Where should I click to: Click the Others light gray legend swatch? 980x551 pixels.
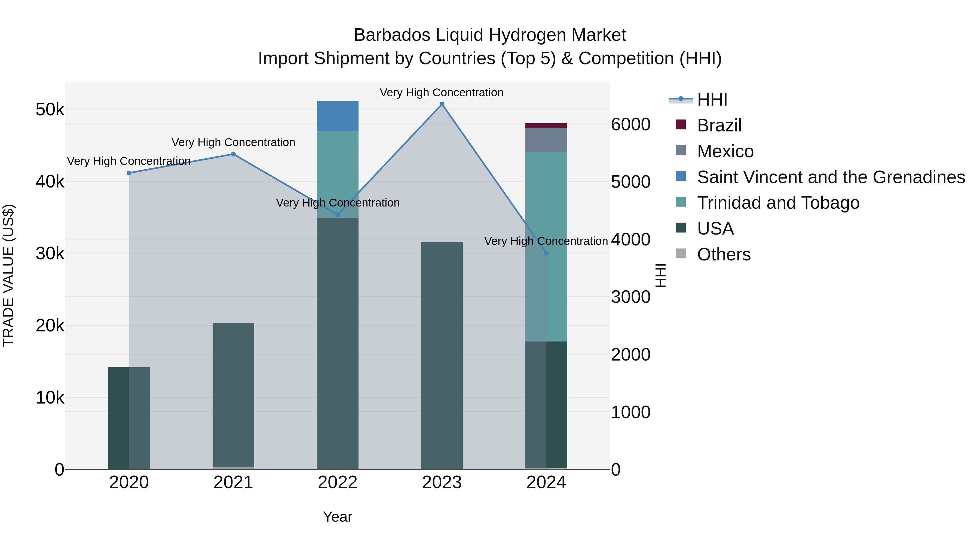681,253
